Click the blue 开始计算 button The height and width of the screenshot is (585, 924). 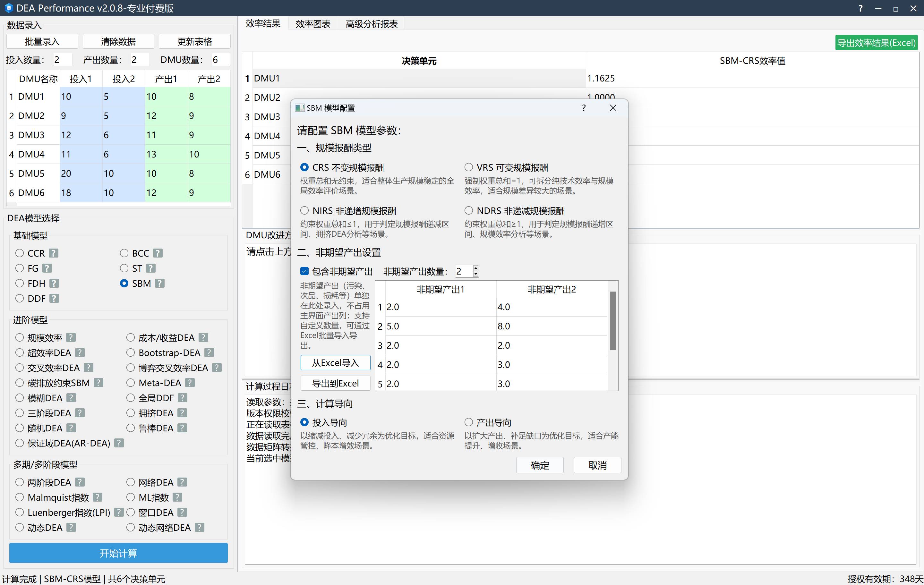click(118, 553)
